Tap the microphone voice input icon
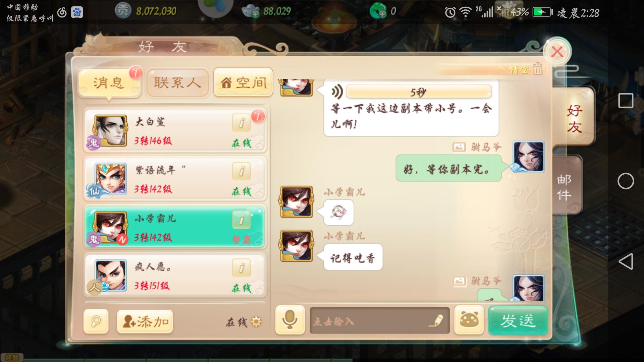 pyautogui.click(x=290, y=320)
